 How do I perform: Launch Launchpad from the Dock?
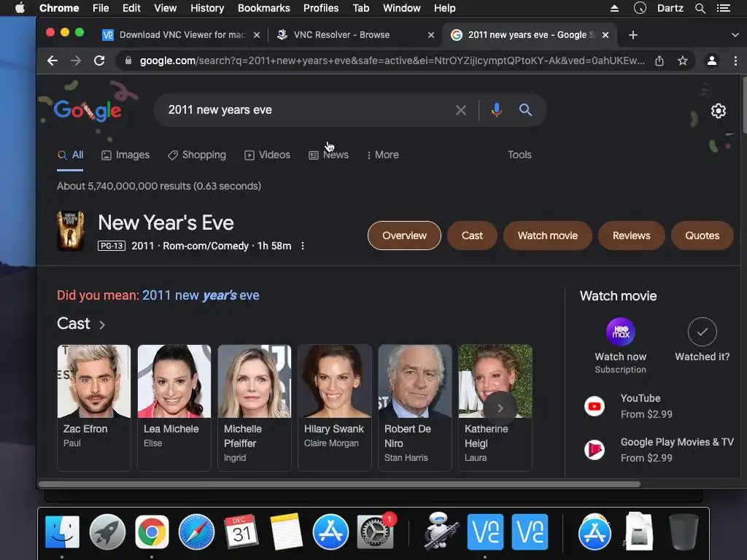point(107,532)
